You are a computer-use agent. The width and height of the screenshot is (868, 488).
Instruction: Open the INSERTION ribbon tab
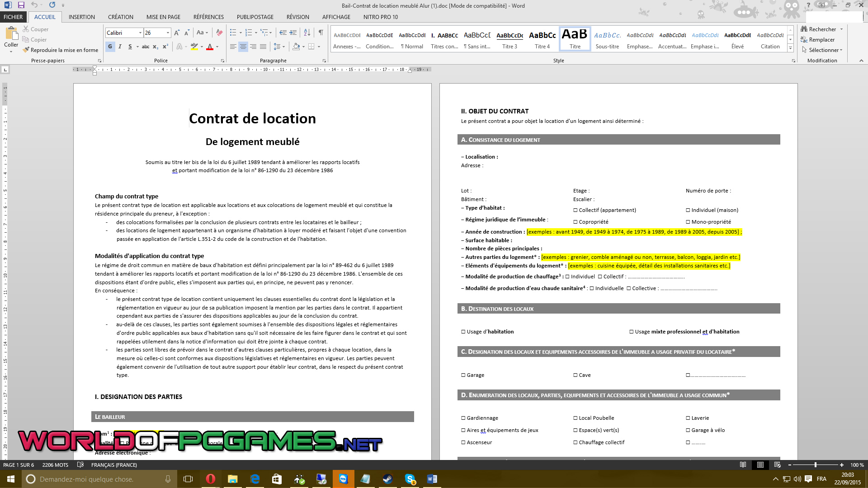click(82, 17)
